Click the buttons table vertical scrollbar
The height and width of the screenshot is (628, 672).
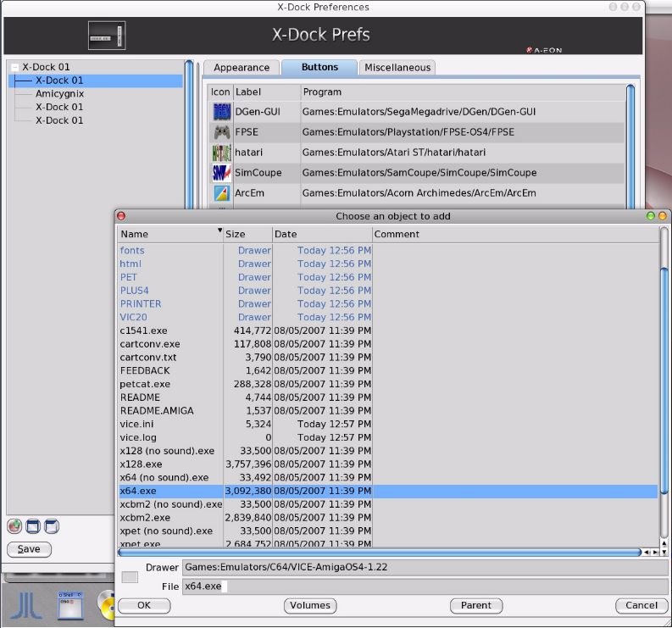coord(630,146)
